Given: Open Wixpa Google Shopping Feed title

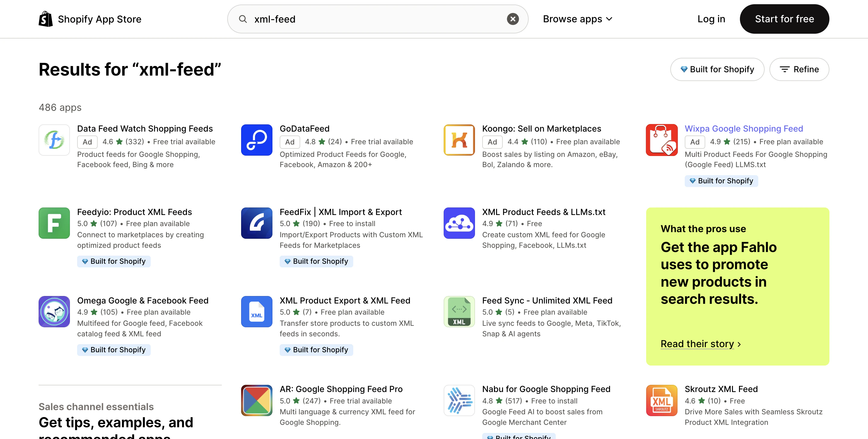Looking at the screenshot, I should pyautogui.click(x=743, y=129).
